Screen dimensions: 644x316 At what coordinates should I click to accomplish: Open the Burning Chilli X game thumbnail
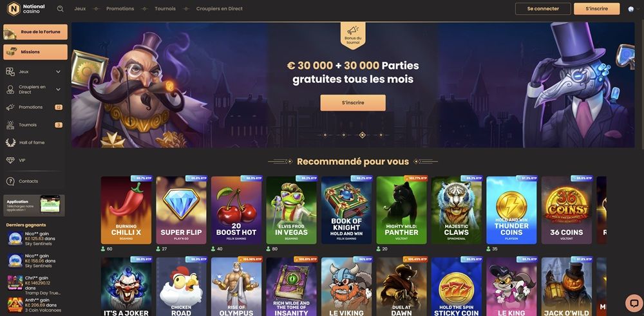126,210
